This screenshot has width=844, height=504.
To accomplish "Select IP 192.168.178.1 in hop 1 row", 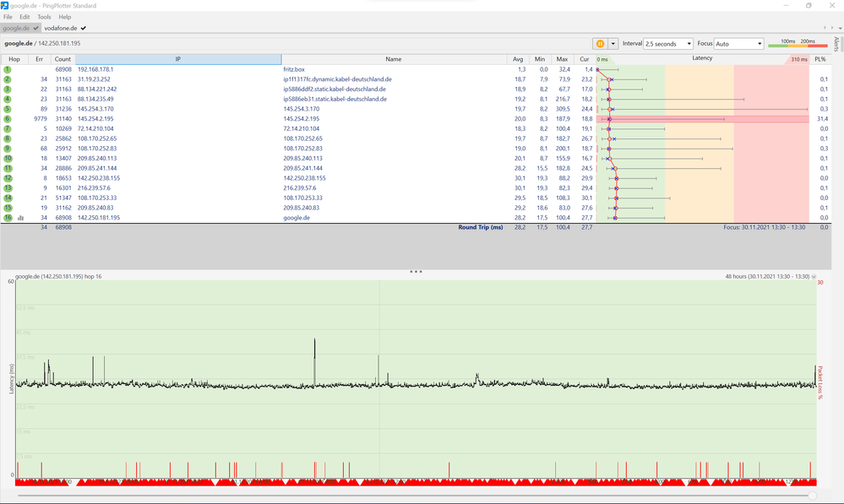I will (95, 69).
